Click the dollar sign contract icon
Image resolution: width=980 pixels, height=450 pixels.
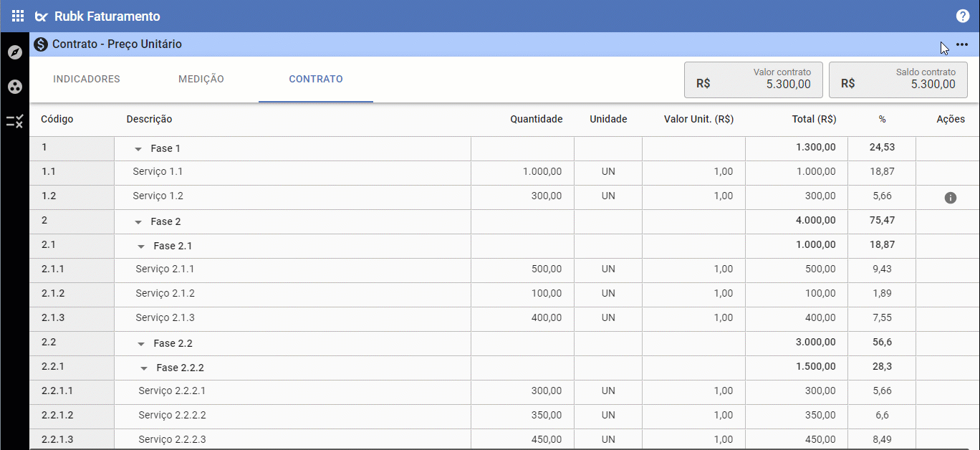pos(41,44)
